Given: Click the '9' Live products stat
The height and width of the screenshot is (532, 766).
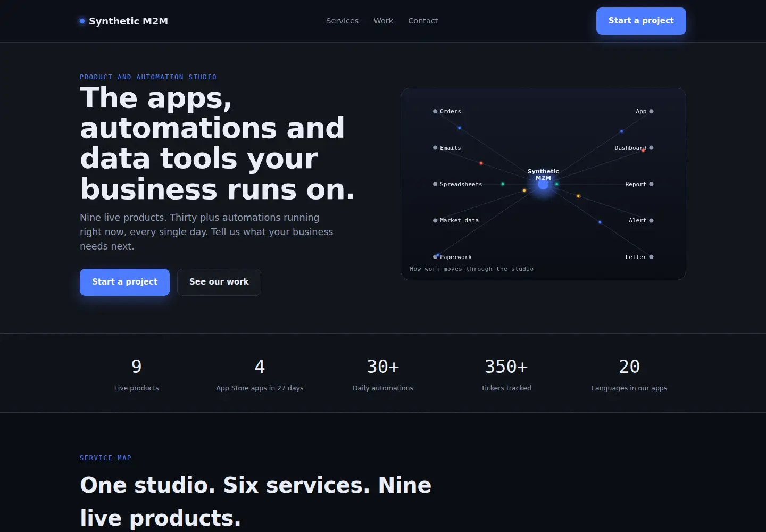Looking at the screenshot, I should coord(137,367).
